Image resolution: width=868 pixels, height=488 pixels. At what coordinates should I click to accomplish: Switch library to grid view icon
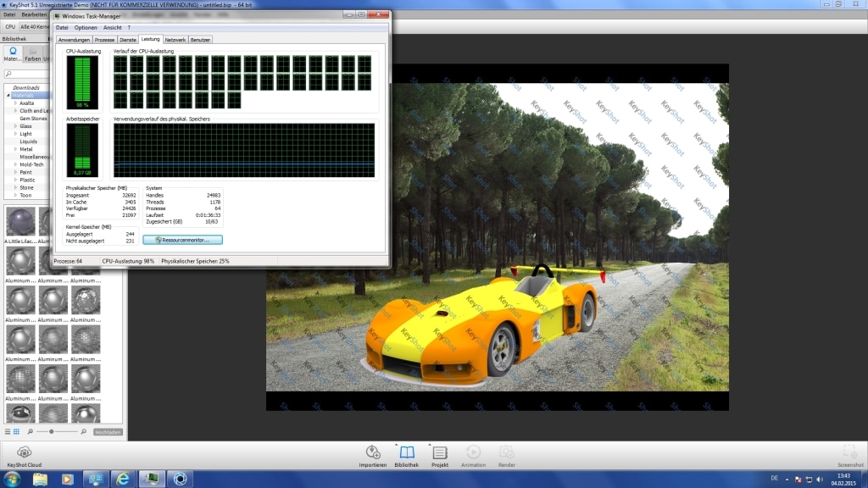pos(16,431)
